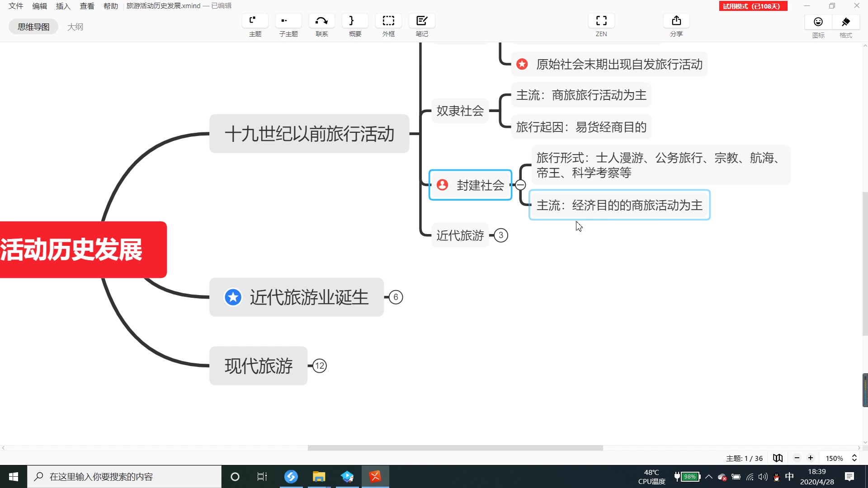Open the Sogou browser taskbar icon
Screen dimensions: 868x488
pos(291,477)
